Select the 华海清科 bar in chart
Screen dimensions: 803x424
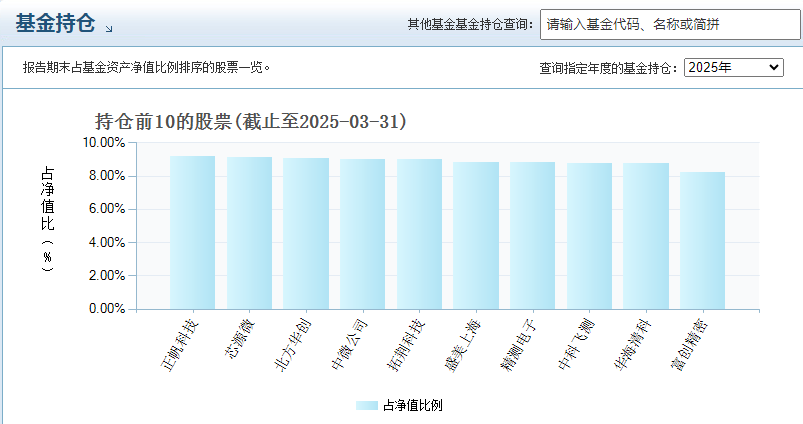pyautogui.click(x=646, y=237)
